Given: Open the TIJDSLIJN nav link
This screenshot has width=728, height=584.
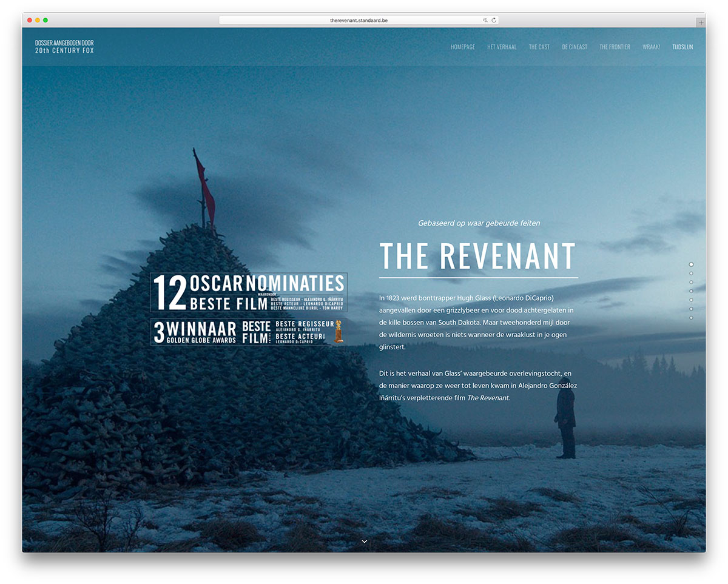Looking at the screenshot, I should (x=682, y=47).
